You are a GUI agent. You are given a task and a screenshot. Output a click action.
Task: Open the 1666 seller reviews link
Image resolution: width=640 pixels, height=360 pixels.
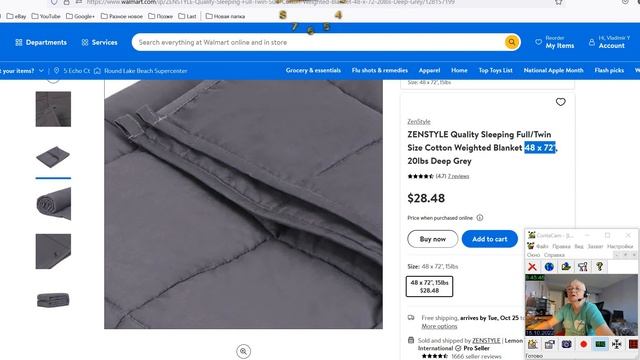(x=476, y=356)
